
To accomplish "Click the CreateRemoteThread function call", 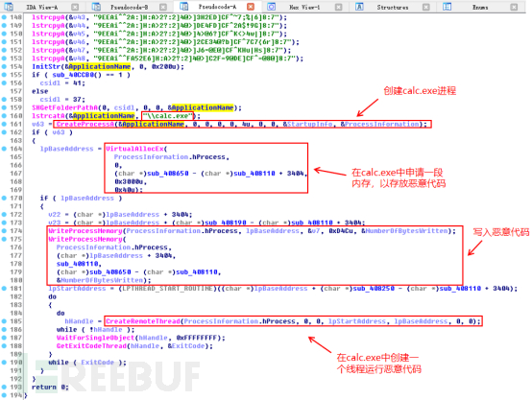I will pyautogui.click(x=143, y=321).
